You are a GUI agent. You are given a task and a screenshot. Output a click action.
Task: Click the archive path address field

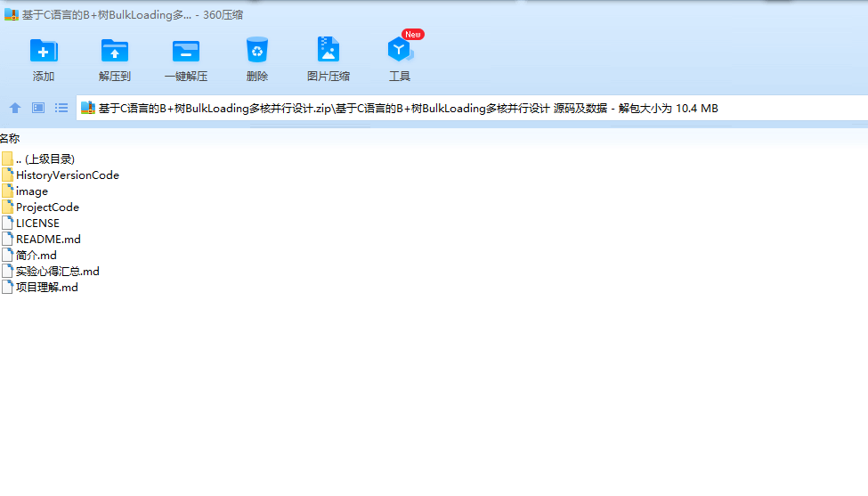pos(472,108)
